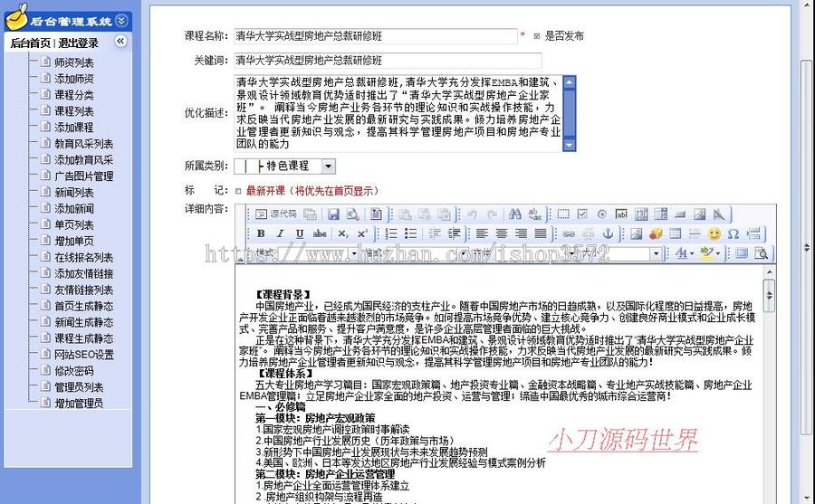This screenshot has width=815, height=504.
Task: Open 添加课程 in the sidebar
Action: (x=74, y=128)
